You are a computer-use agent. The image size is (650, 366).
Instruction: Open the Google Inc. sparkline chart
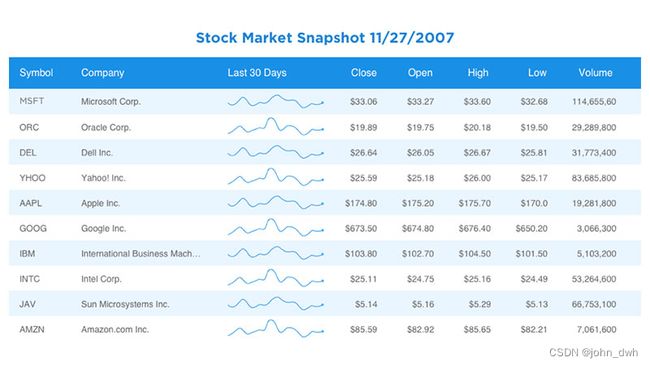[x=276, y=228]
